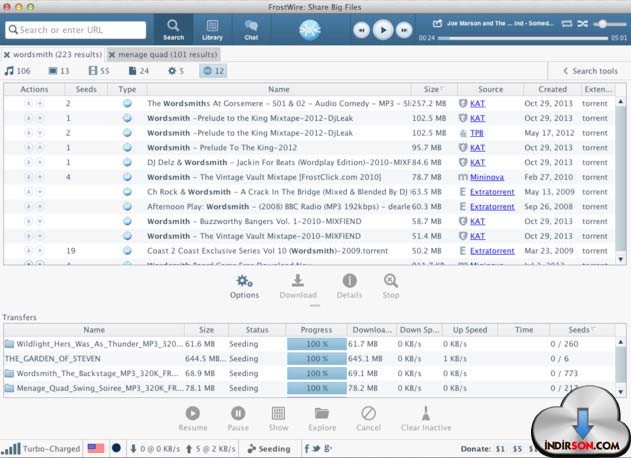Sort results by Source column header
This screenshot has width=631, height=458.
tap(491, 89)
